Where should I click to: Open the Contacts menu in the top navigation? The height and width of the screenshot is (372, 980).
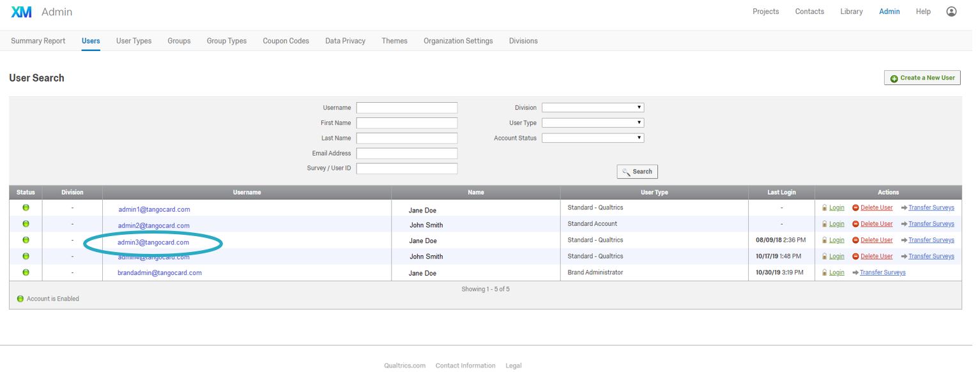pos(809,11)
